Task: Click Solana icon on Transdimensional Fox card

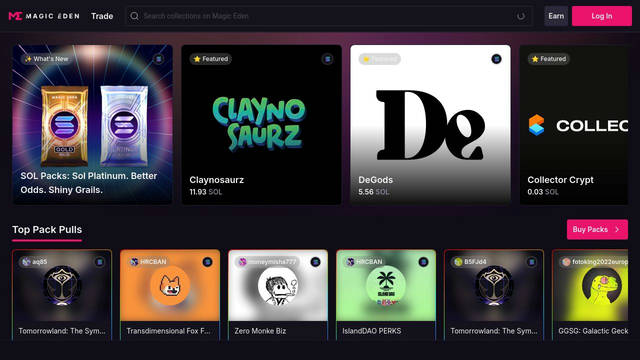Action: (207, 262)
